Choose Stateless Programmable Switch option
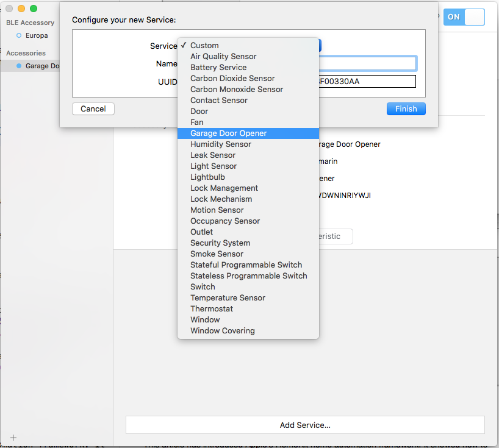This screenshot has height=448, width=499. (248, 276)
